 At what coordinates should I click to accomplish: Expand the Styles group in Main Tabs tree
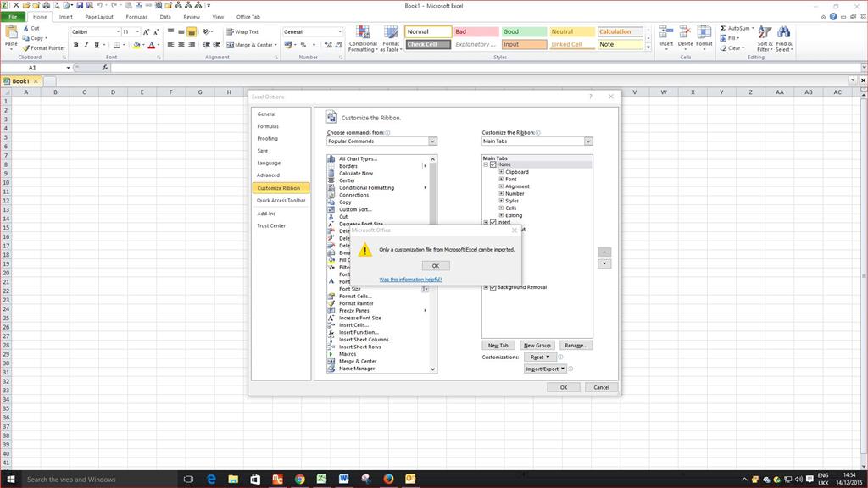pyautogui.click(x=501, y=201)
